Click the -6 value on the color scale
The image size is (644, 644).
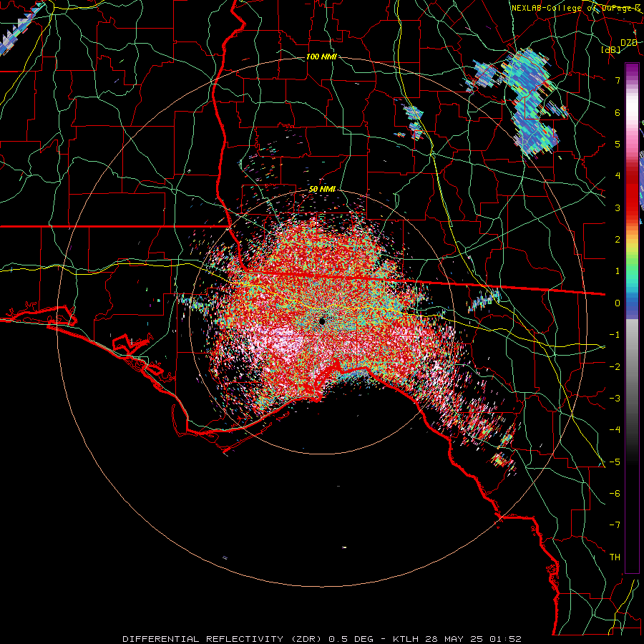(615, 494)
